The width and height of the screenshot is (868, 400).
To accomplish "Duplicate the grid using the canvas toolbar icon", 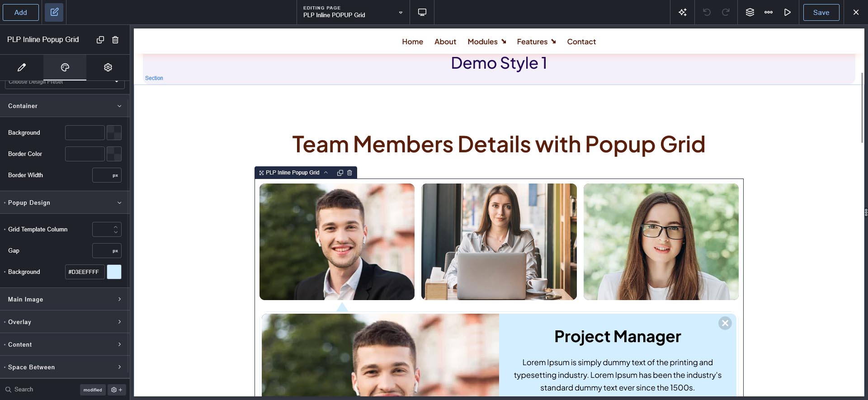I will pyautogui.click(x=340, y=173).
